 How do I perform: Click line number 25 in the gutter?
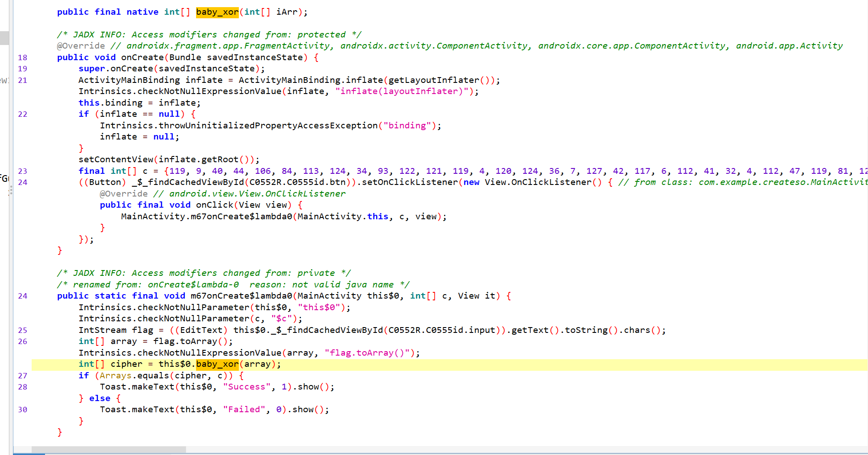[x=23, y=330]
